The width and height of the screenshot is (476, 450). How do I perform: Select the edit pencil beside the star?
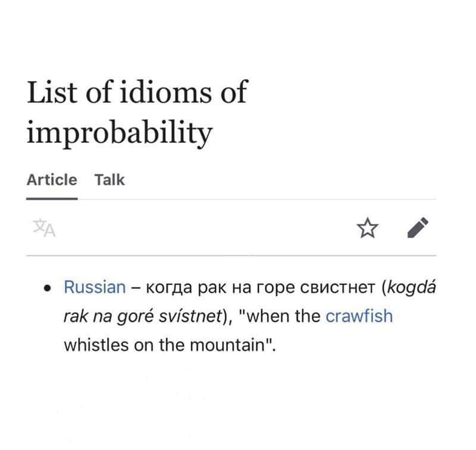(x=418, y=228)
